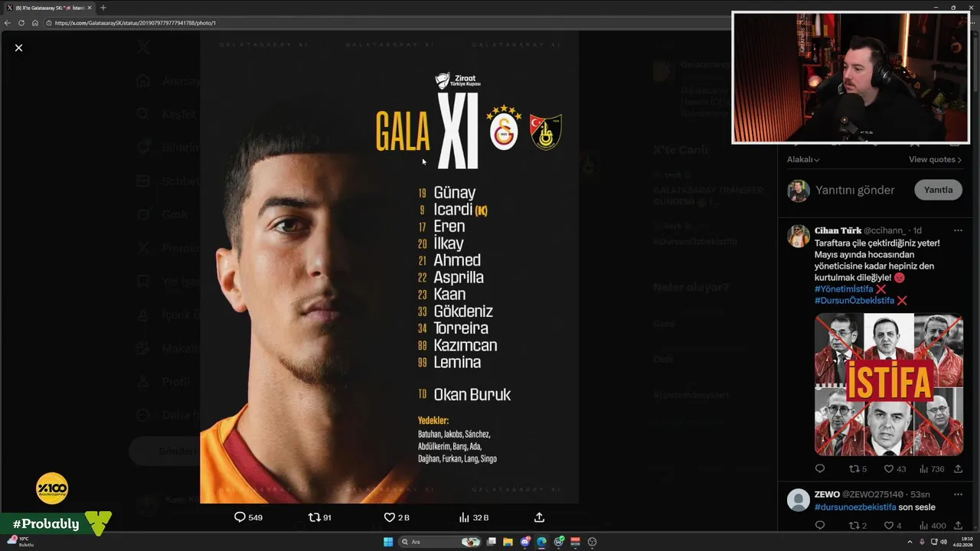980x551 pixels.
Task: Open Cihan Türk's profile avatar
Action: click(x=799, y=236)
